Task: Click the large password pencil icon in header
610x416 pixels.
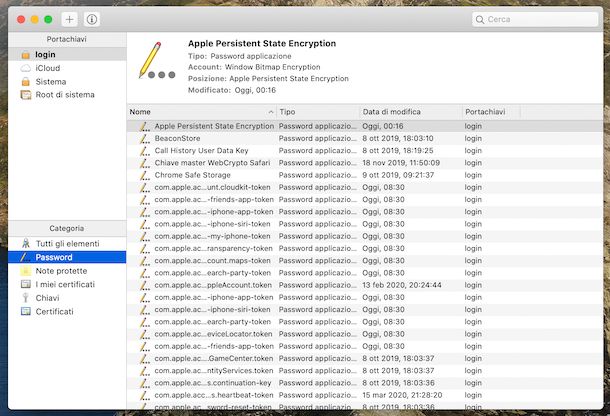Action: click(x=156, y=60)
